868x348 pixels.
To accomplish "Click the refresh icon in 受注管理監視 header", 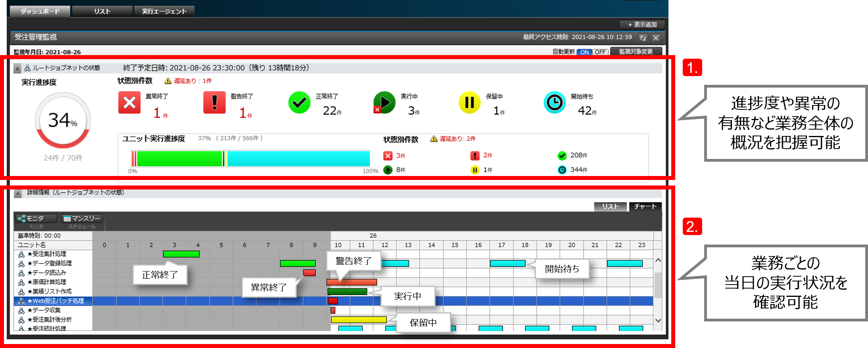I will (643, 38).
